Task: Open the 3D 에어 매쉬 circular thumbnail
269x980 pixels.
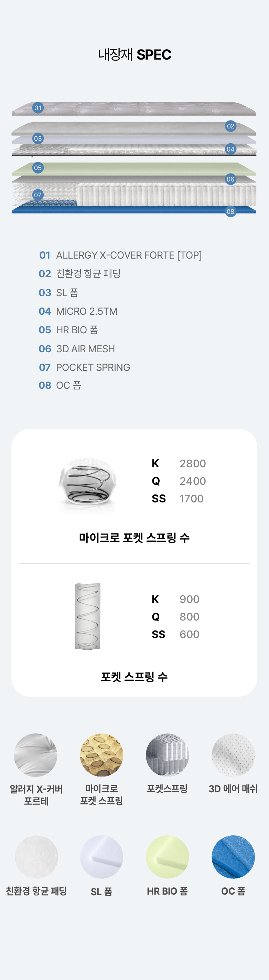Action: click(233, 755)
